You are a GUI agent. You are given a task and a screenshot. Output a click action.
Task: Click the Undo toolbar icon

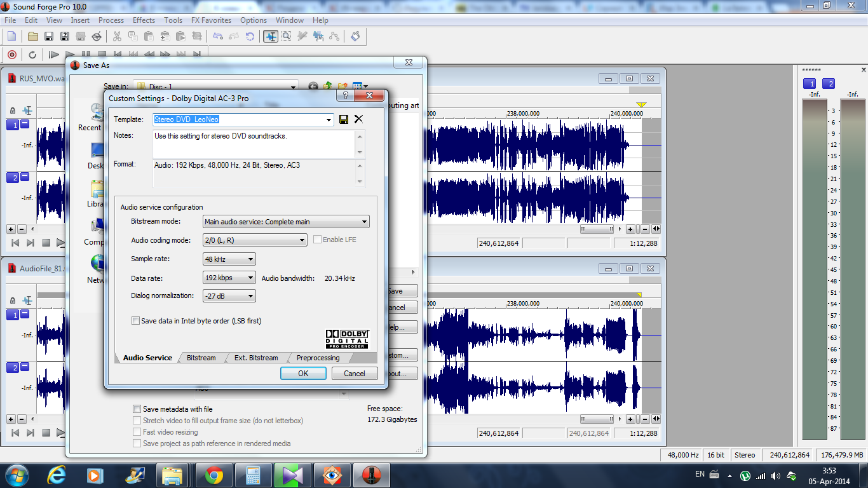(218, 36)
